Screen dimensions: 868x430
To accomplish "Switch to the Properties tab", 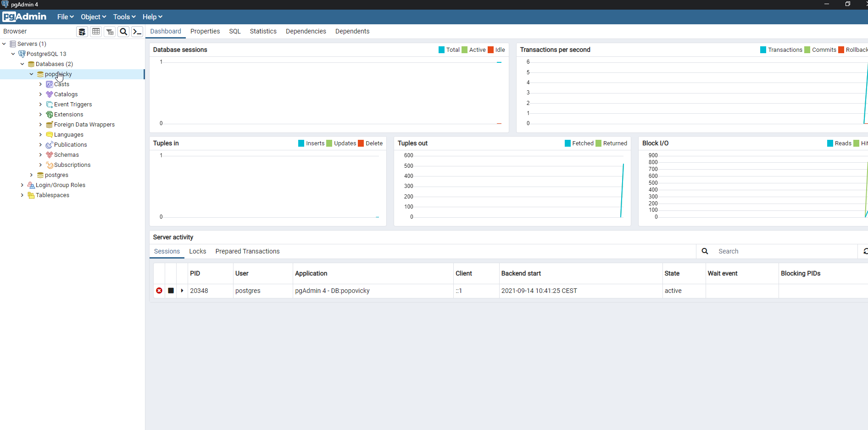I will 205,31.
